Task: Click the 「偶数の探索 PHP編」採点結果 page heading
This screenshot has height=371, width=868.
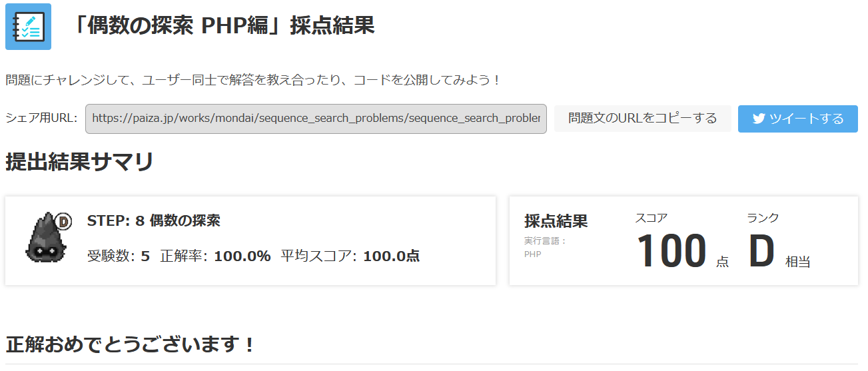Action: 223,25
